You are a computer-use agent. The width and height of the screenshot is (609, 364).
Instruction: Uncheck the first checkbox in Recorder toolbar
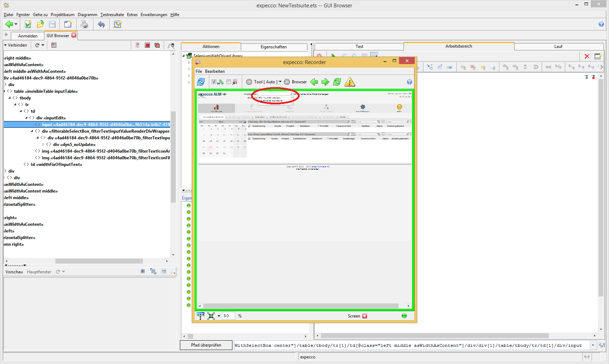point(214,82)
